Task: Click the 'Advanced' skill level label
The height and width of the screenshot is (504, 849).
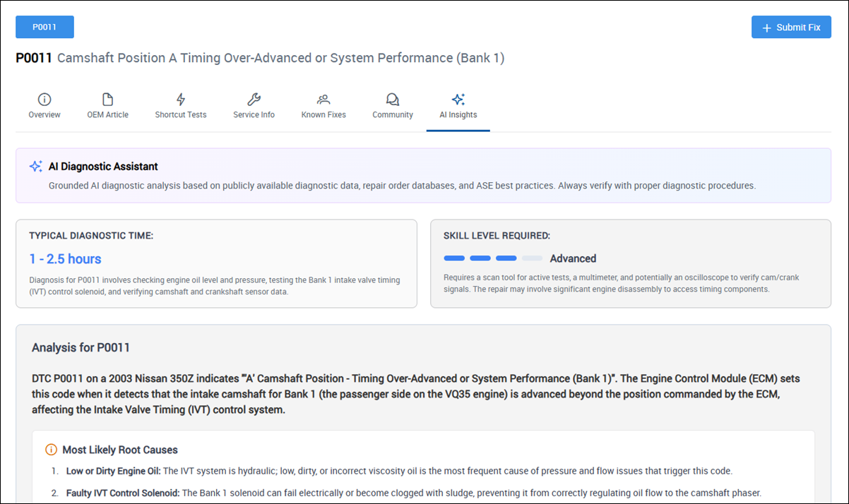Action: tap(574, 258)
